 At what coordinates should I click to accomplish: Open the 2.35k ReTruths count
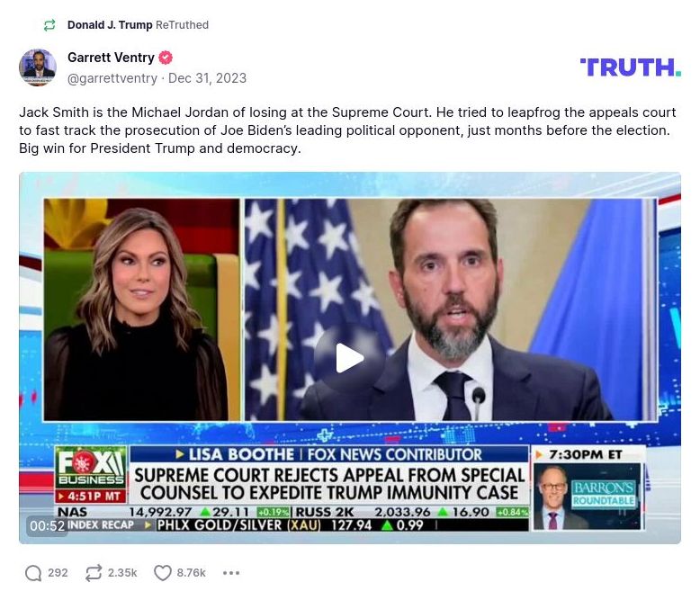(122, 573)
